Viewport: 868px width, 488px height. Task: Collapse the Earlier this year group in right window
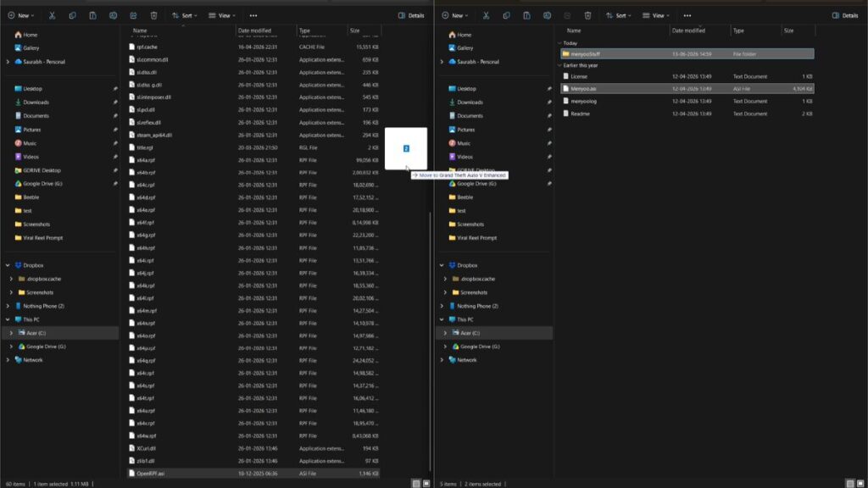click(x=559, y=65)
